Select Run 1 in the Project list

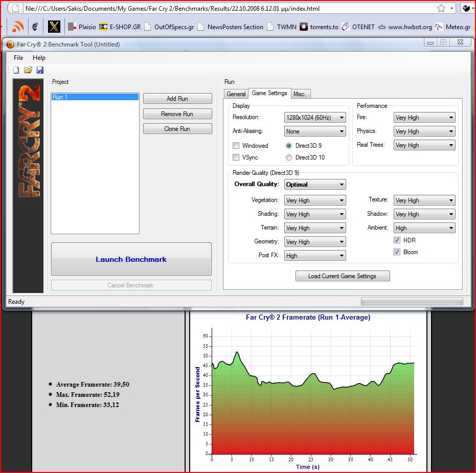coord(95,97)
